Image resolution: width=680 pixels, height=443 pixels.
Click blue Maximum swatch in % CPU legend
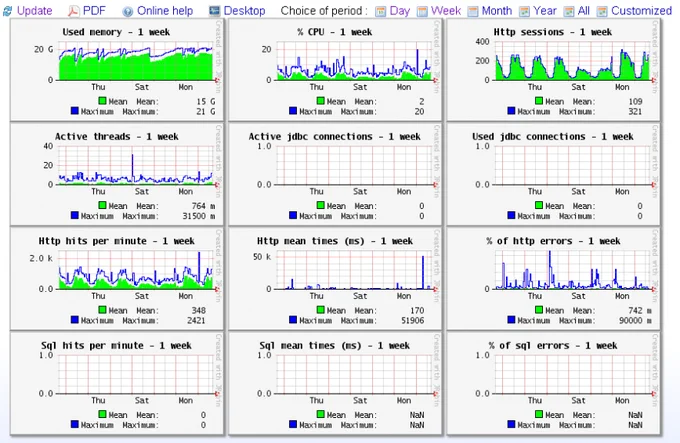coord(293,111)
